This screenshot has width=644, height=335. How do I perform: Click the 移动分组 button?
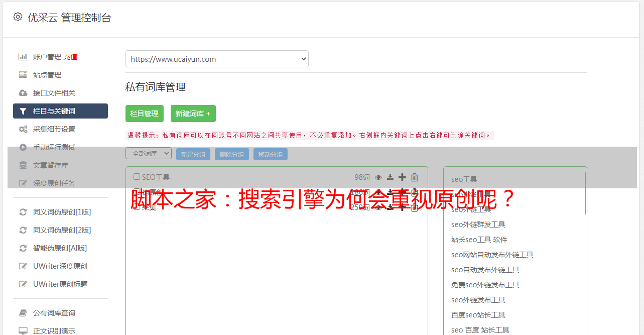(x=271, y=154)
